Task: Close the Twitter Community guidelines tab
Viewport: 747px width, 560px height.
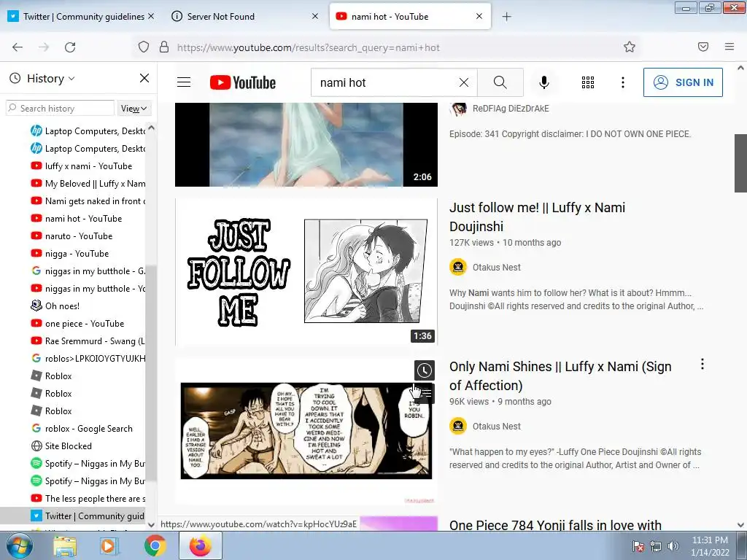Action: click(x=151, y=16)
